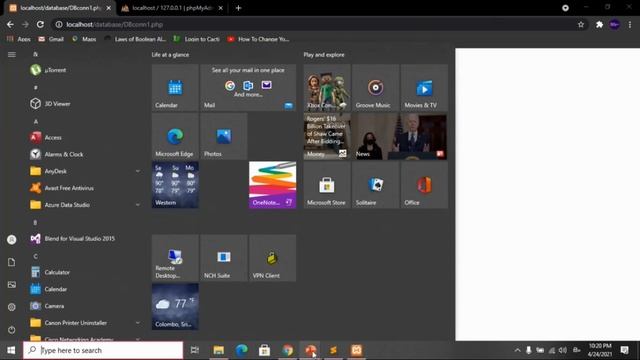This screenshot has height=360, width=640.
Task: Launch Edge from the taskbar
Action: point(242,350)
